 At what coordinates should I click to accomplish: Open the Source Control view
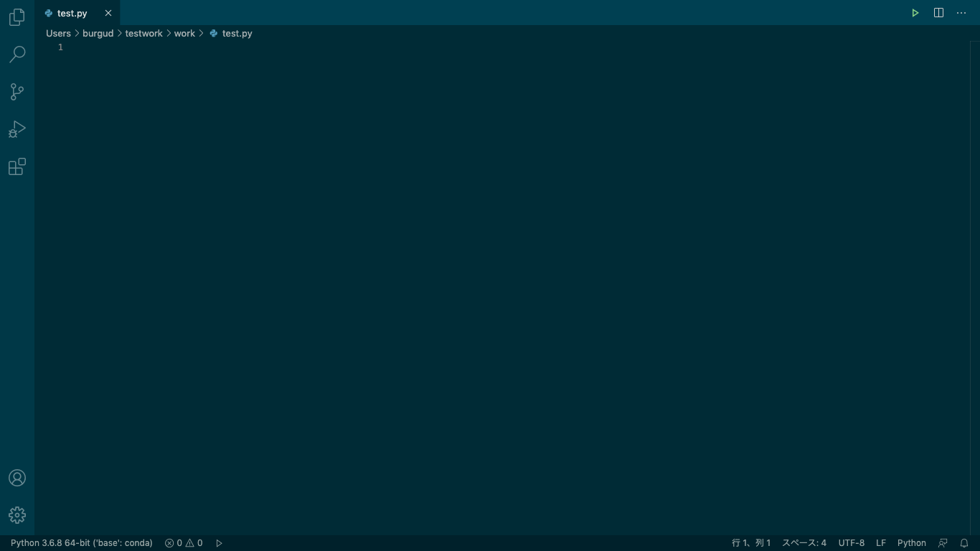pos(17,92)
